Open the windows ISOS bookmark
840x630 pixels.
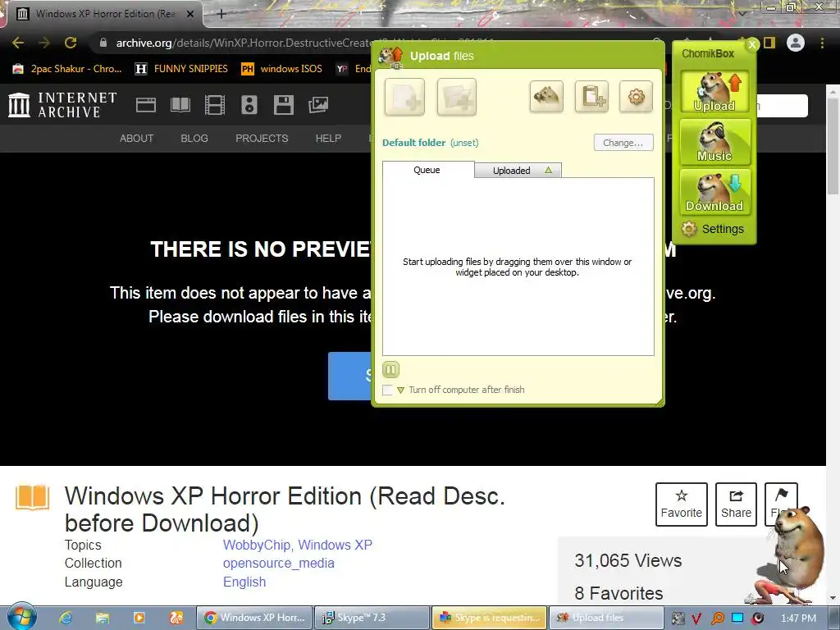pos(282,69)
